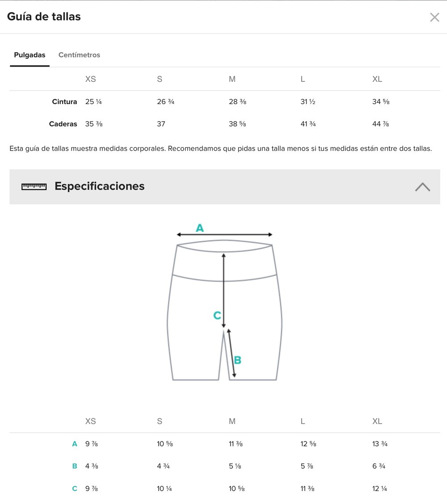The width and height of the screenshot is (447, 504).
Task: Close the Guía de tallas dialog
Action: coord(434,17)
